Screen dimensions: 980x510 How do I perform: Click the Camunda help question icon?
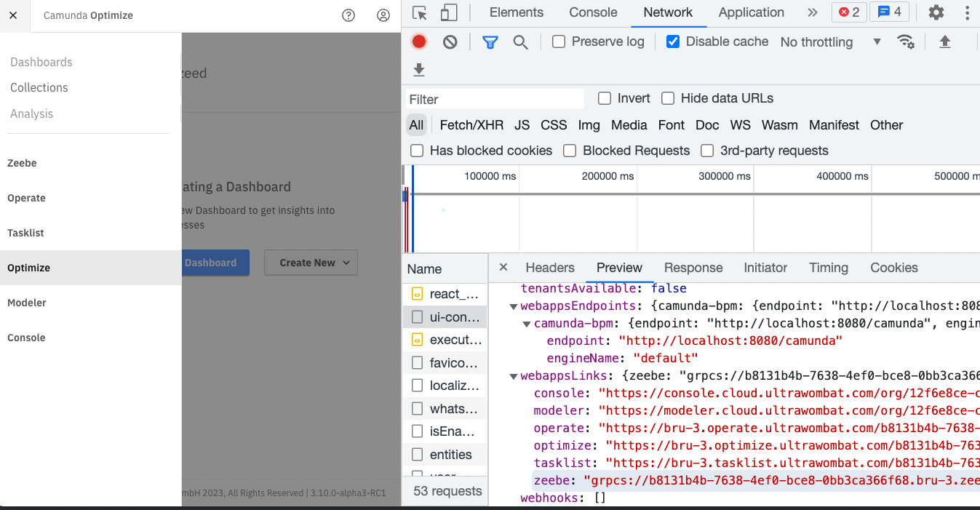[x=348, y=15]
